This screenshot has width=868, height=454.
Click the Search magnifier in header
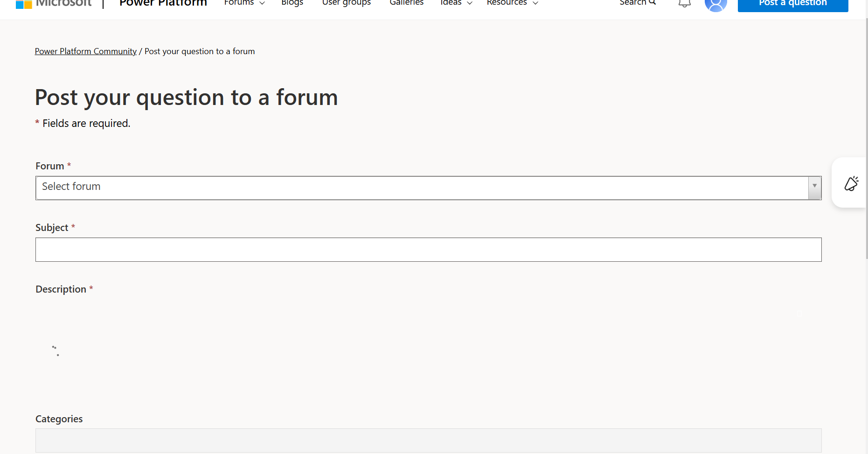[x=652, y=2]
